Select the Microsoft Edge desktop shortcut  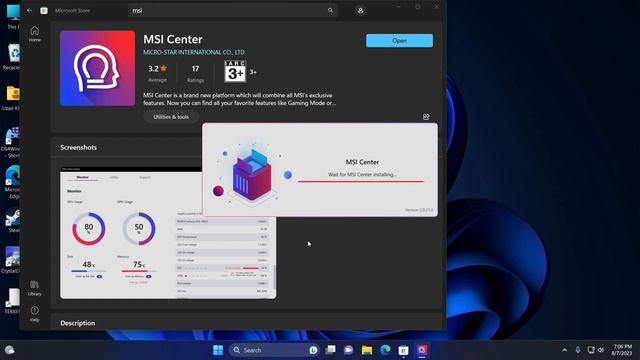[12, 182]
